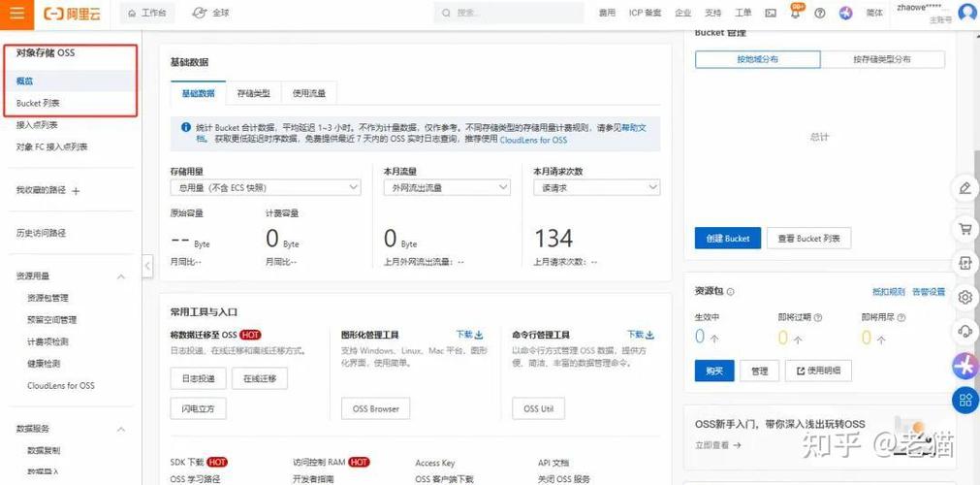Click the floating purple AI assistant icon
The height and width of the screenshot is (485, 980).
(965, 366)
